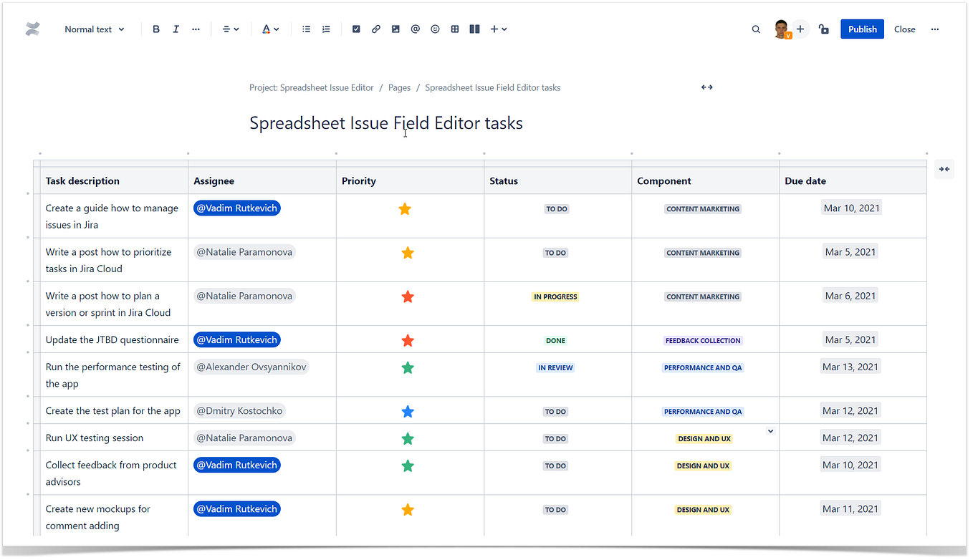The image size is (973, 560).
Task: Insert an action item checkbox icon
Action: (356, 29)
